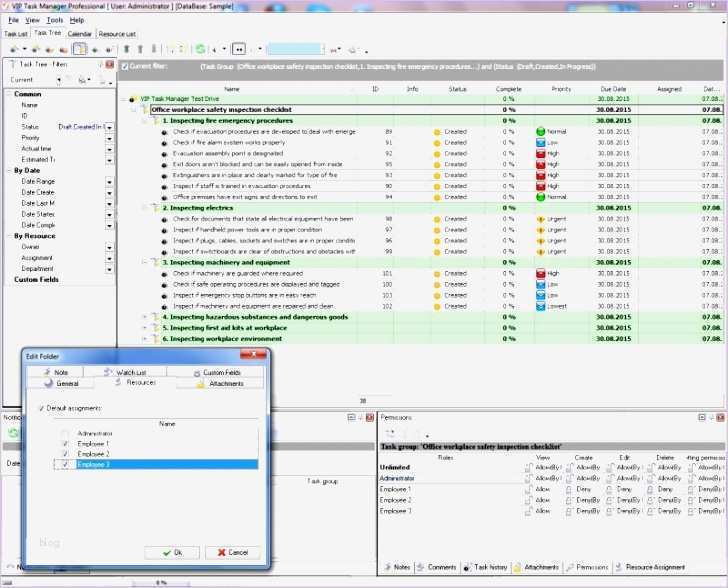This screenshot has width=728, height=588.
Task: Click Normal priority icon for task 94
Action: click(540, 197)
